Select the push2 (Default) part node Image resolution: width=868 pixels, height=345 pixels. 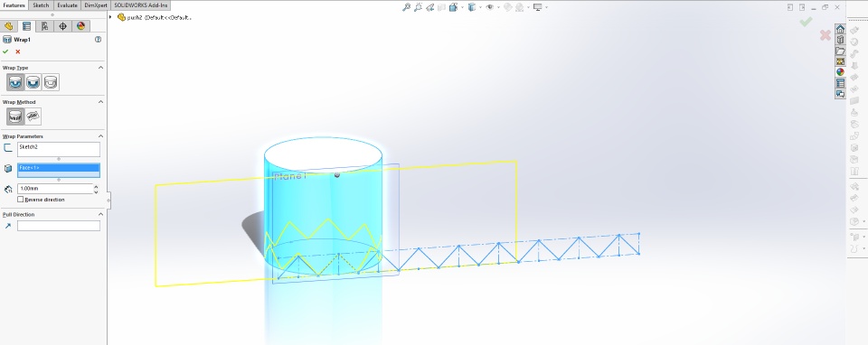[155, 17]
